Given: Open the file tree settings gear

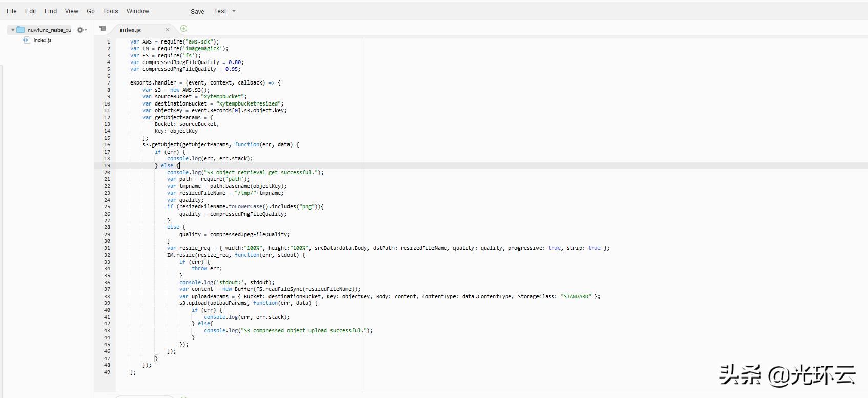Looking at the screenshot, I should (80, 30).
